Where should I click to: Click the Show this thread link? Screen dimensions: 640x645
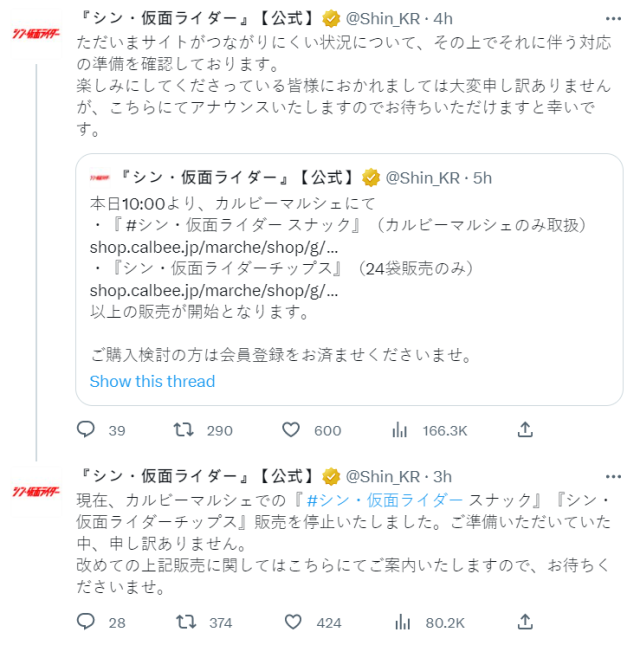click(152, 381)
